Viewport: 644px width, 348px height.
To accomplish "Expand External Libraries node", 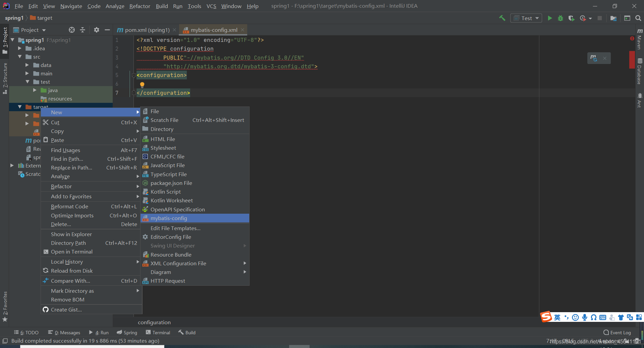I will pos(12,165).
